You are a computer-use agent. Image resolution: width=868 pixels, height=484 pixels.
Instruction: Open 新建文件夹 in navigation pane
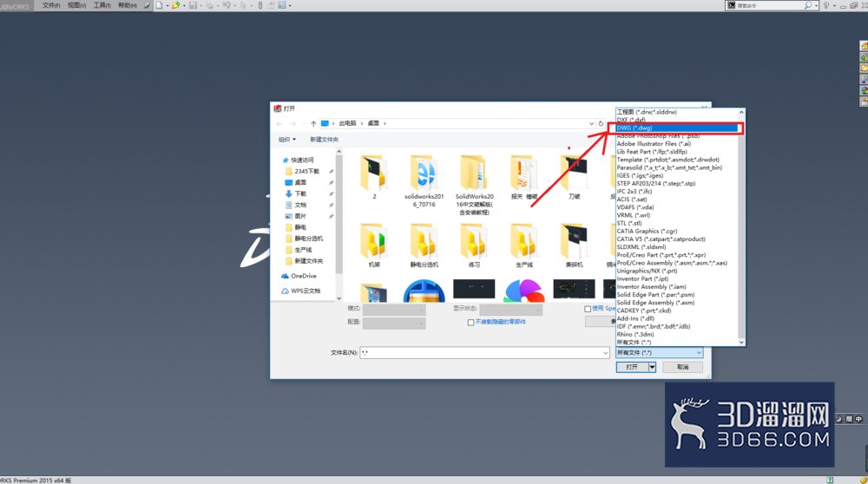tap(308, 261)
